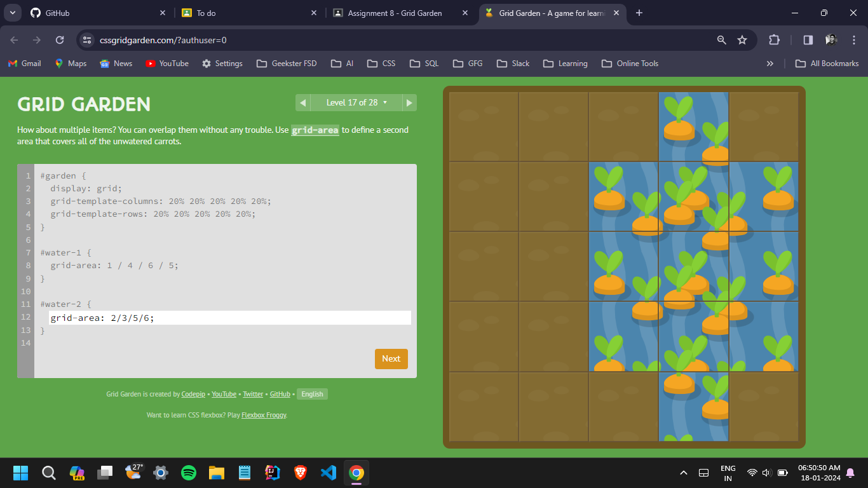Open the browser Extensions puzzle icon
Screen dimensions: 868x488
tap(774, 40)
